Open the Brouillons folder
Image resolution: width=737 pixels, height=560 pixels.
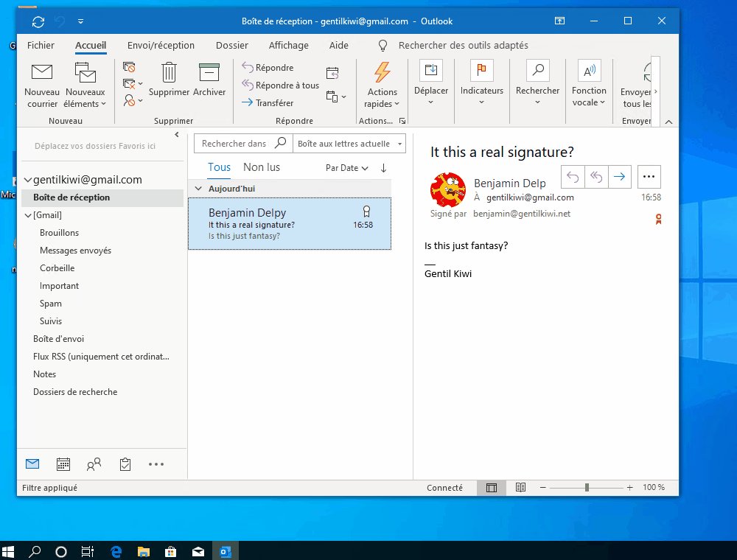click(59, 233)
